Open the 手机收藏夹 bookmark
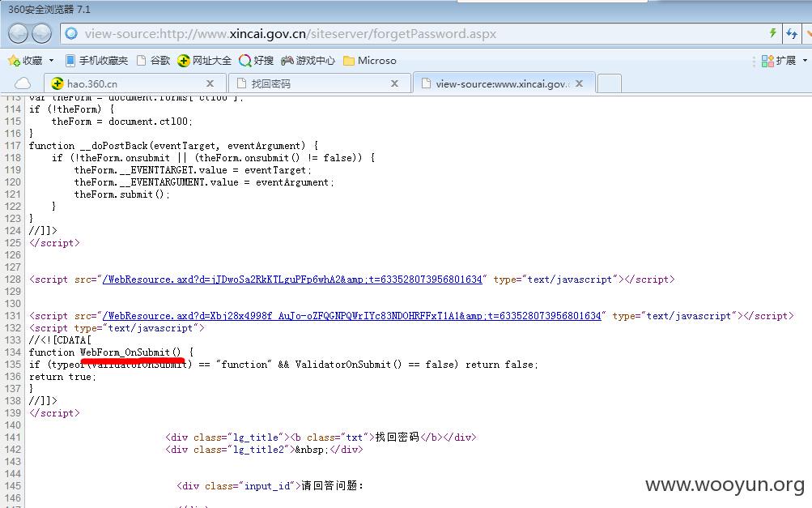 coord(96,61)
